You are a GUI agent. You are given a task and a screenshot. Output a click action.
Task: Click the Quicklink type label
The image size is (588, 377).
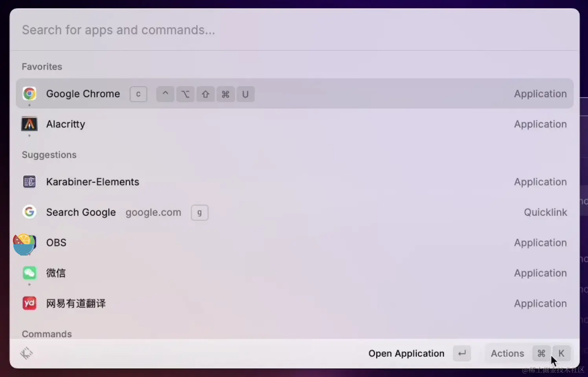pos(546,212)
